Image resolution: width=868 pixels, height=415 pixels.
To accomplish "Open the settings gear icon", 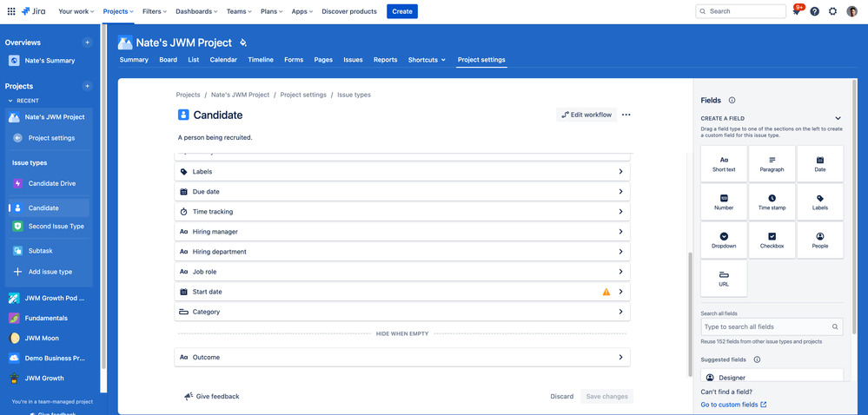I will 832,11.
